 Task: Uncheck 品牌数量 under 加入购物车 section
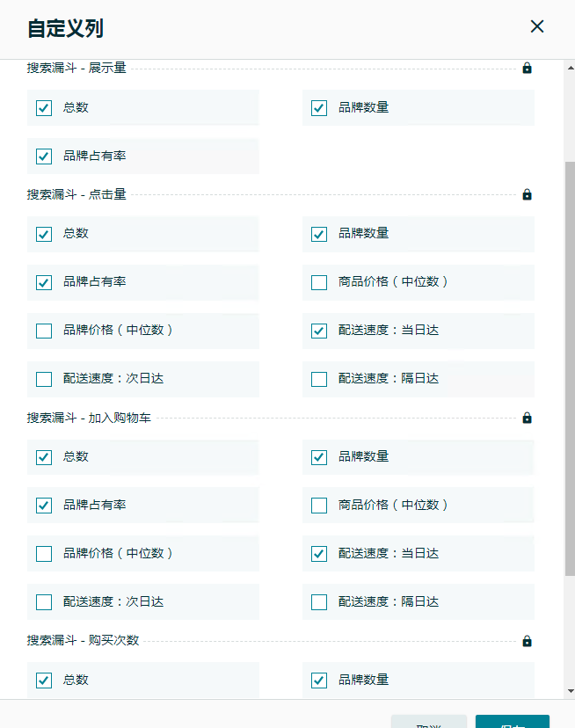point(319,457)
